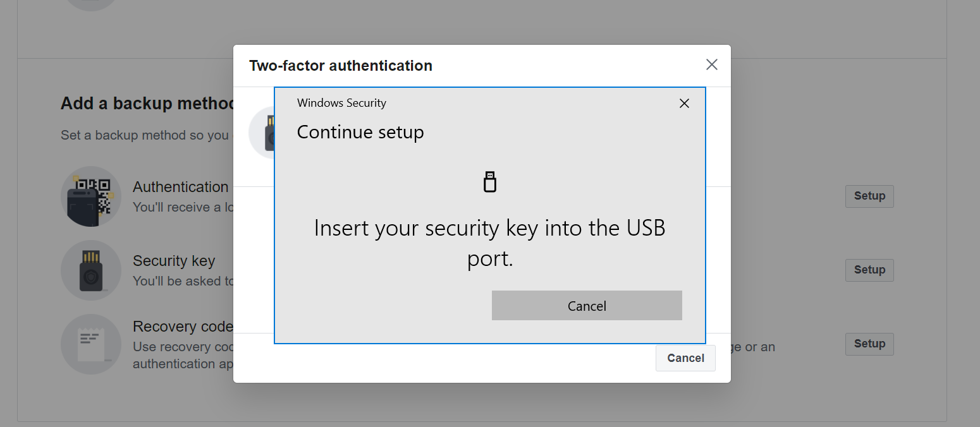Set up the Authentication app method
This screenshot has height=427, width=980.
[x=869, y=196]
